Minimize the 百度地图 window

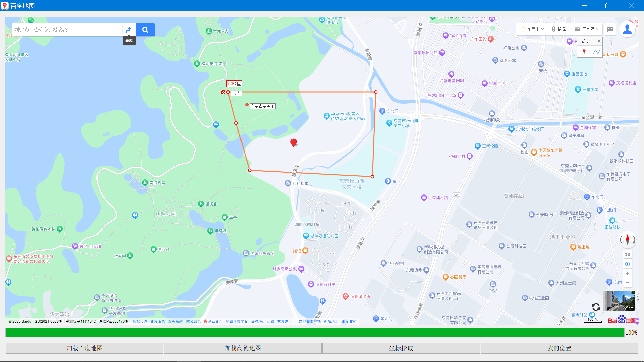point(585,6)
